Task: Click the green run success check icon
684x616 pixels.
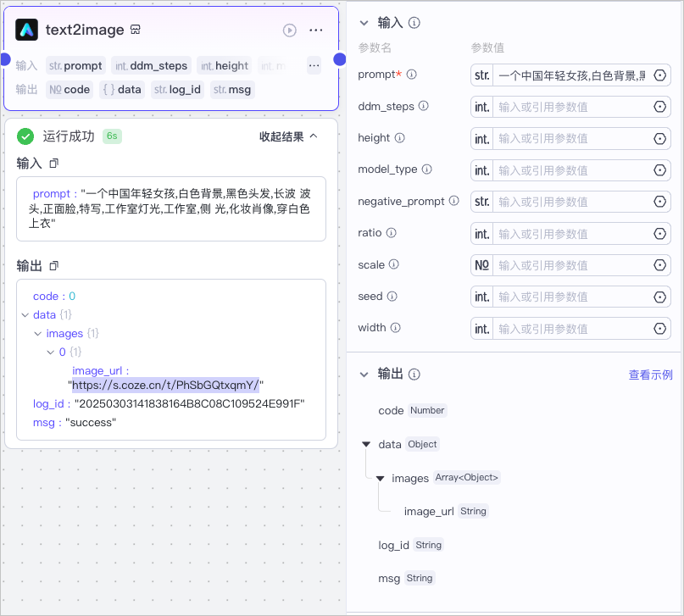Action: point(25,136)
